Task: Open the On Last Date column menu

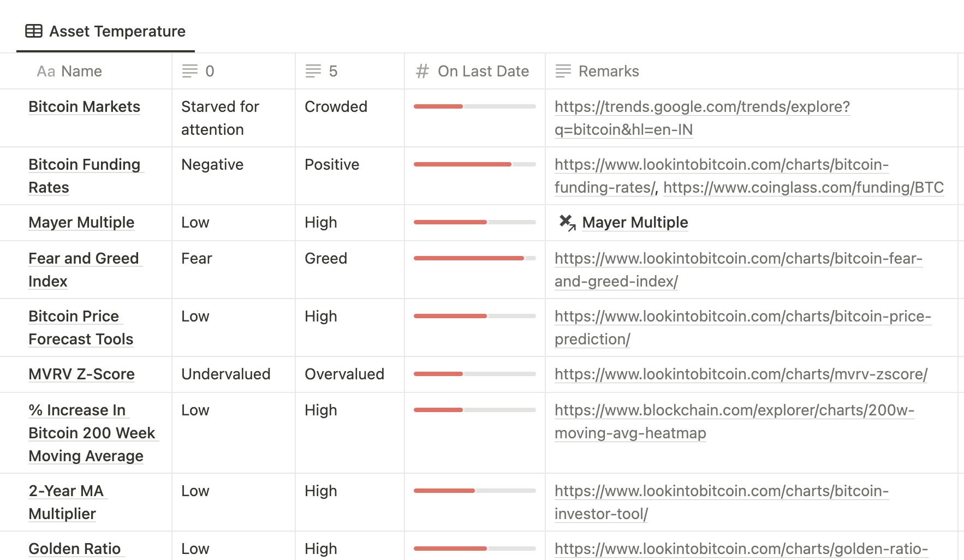Action: [483, 72]
